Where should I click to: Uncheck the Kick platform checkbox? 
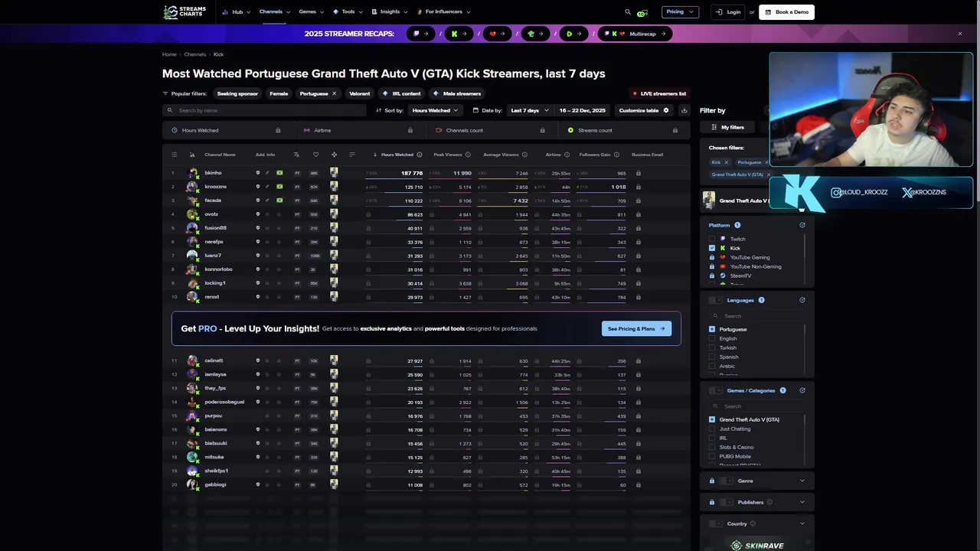click(712, 248)
